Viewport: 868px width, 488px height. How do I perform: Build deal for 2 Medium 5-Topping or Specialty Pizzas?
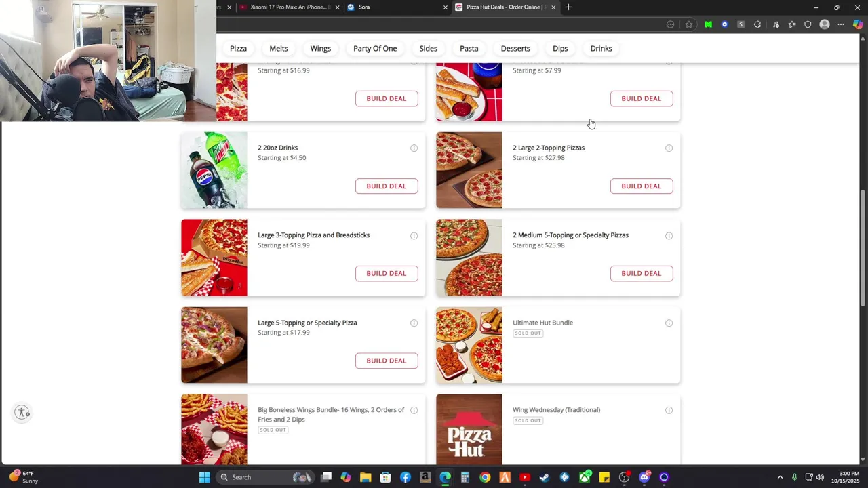coord(642,273)
